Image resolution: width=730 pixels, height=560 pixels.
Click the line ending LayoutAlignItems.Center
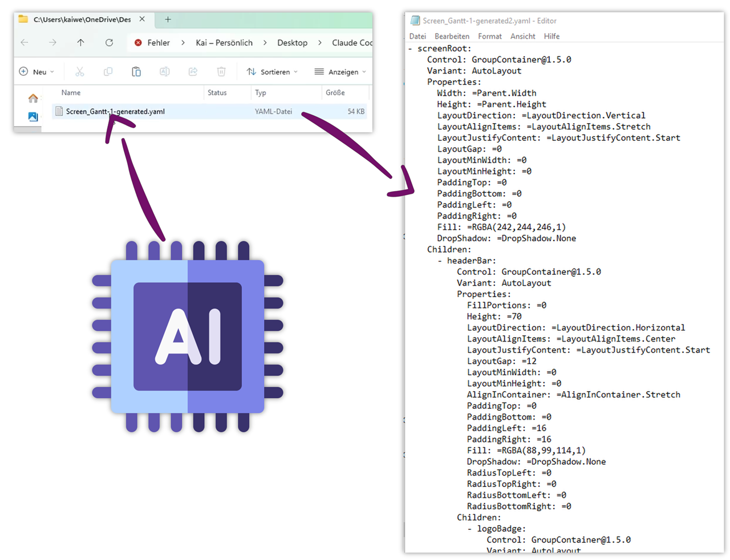coord(571,339)
